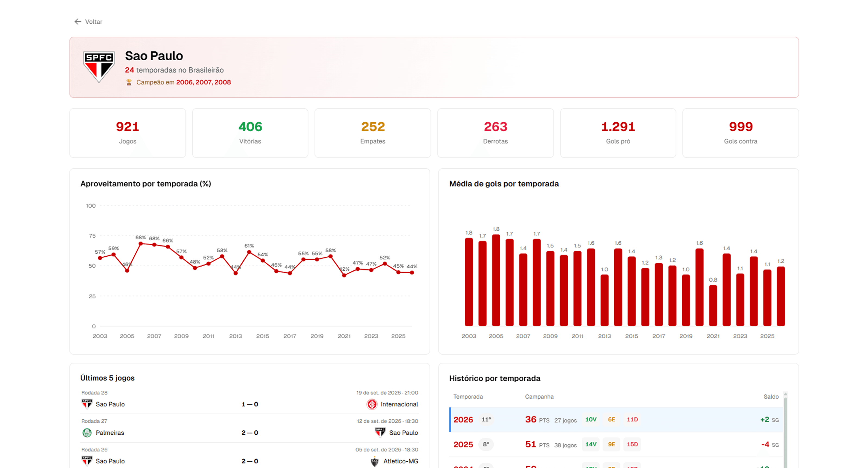
Task: Select the 921 Jogos stat card
Action: [128, 133]
